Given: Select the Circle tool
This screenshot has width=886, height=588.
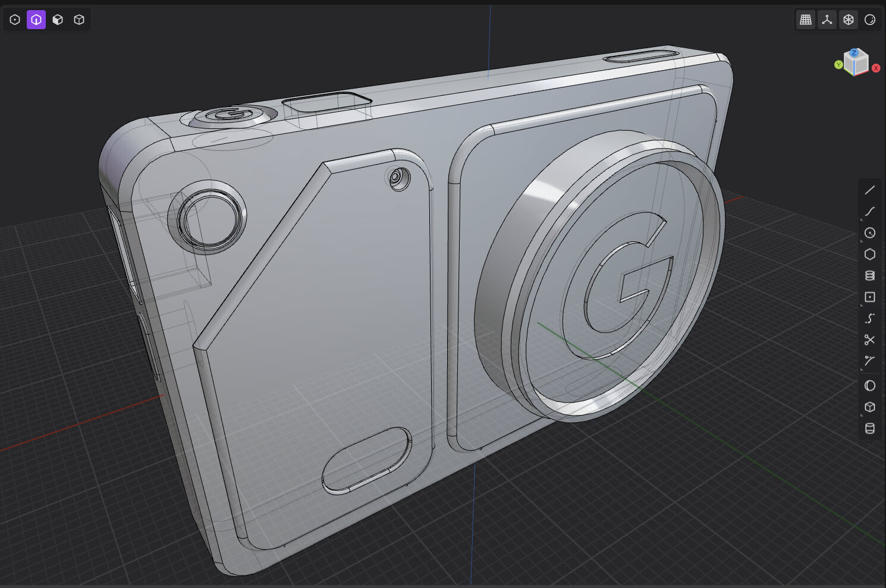Looking at the screenshot, I should point(870,233).
